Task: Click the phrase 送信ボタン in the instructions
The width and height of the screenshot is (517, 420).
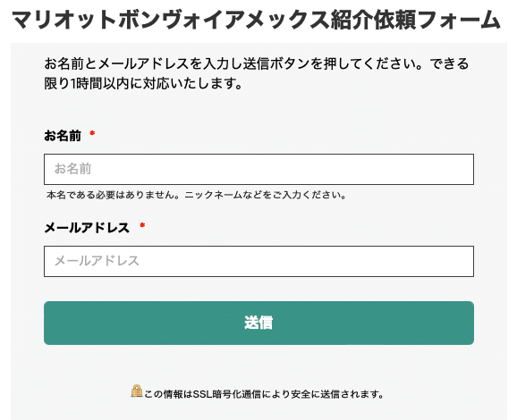Action: 276,63
